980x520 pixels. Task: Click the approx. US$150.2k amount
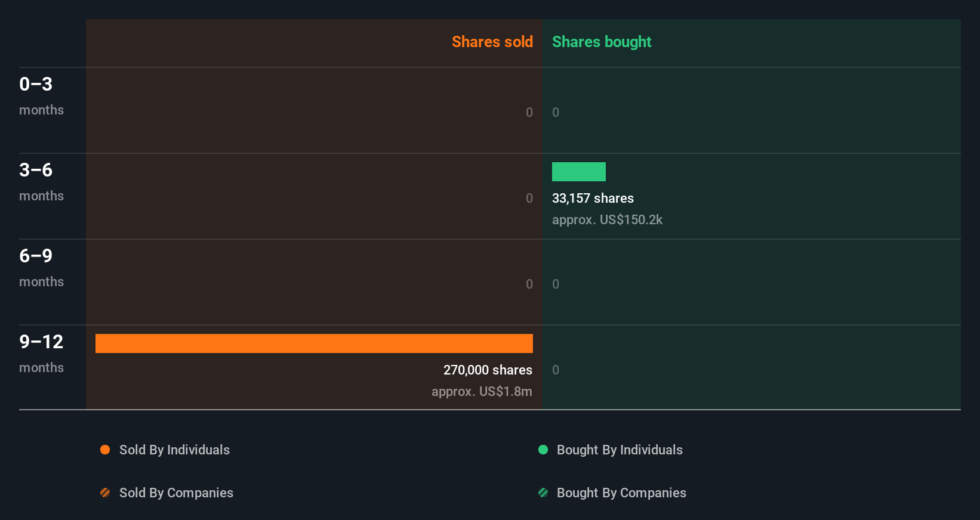pyautogui.click(x=607, y=220)
